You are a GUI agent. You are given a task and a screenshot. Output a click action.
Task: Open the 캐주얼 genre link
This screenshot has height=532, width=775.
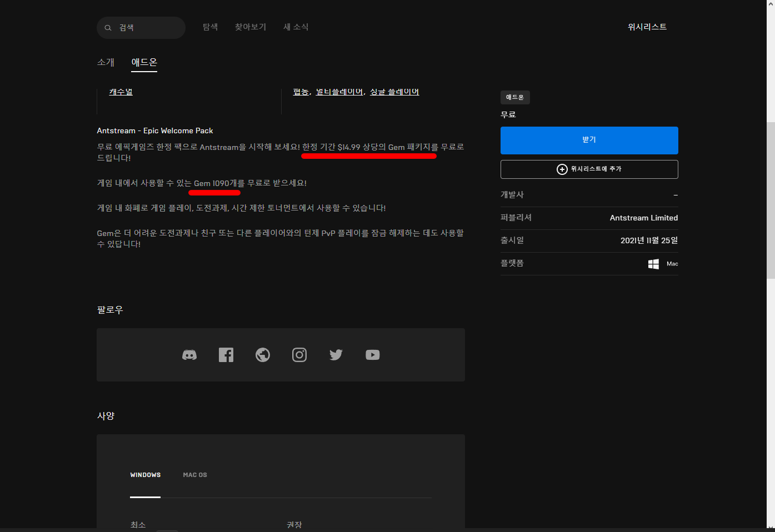click(121, 92)
